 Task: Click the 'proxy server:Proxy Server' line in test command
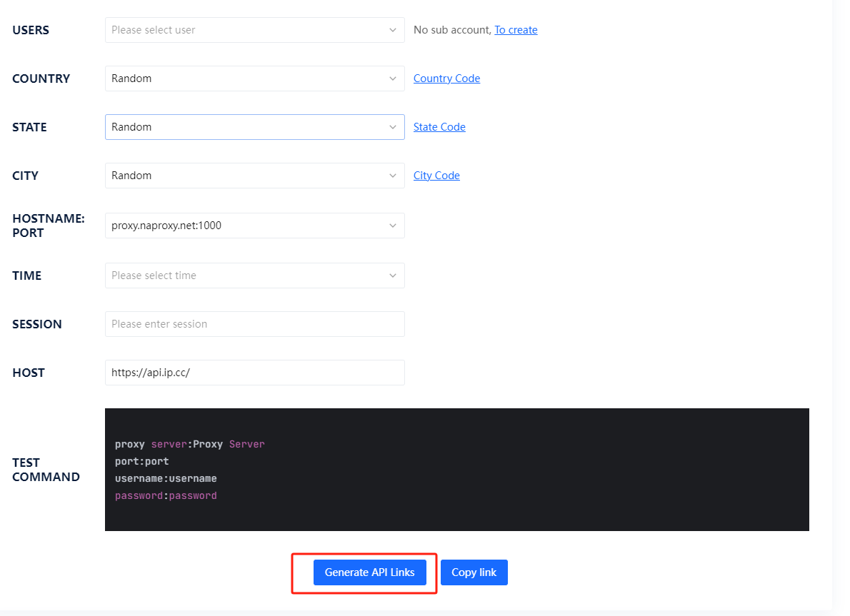(189, 444)
